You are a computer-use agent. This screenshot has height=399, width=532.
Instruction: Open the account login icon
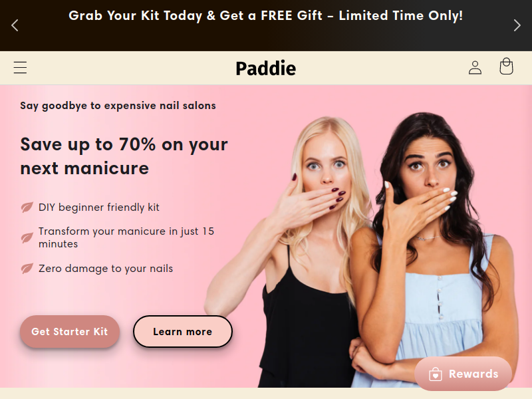475,68
